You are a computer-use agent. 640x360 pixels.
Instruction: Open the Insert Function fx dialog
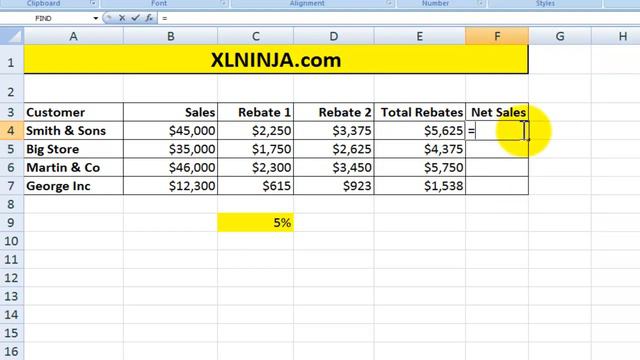(x=149, y=18)
